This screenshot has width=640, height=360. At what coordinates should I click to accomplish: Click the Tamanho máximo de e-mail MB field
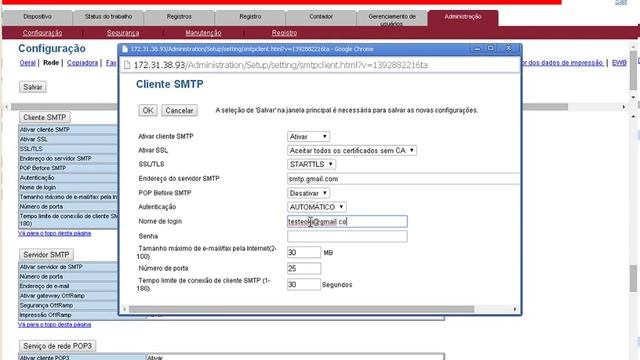304,253
